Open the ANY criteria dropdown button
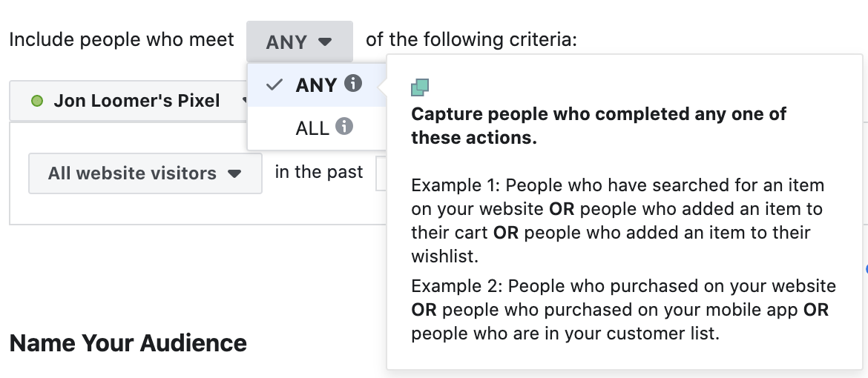 coord(300,42)
